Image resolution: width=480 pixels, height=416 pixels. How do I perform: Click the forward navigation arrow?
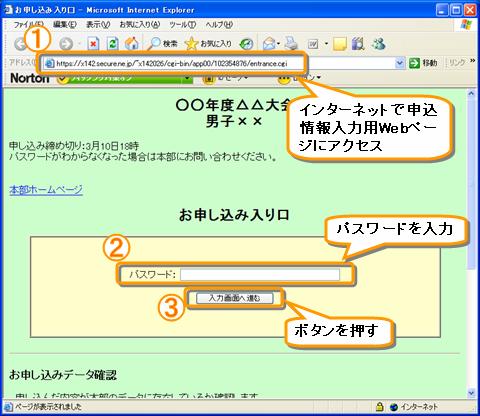pyautogui.click(x=66, y=44)
